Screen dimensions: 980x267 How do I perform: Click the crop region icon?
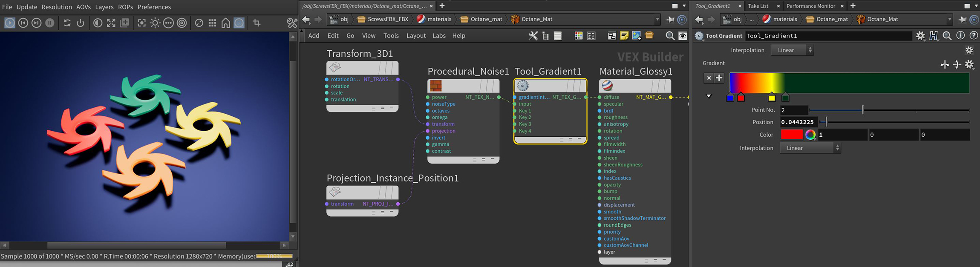click(257, 23)
